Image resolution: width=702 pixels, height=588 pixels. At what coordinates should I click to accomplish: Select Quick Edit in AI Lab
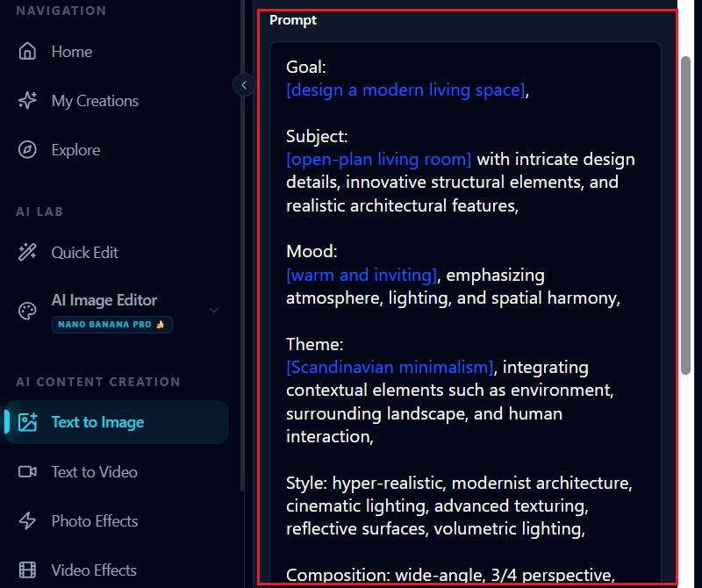click(x=84, y=253)
